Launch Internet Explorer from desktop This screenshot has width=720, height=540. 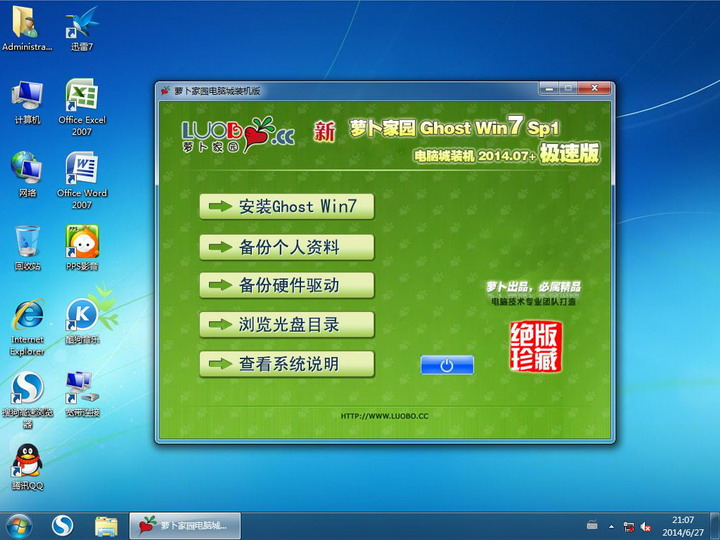(x=28, y=327)
